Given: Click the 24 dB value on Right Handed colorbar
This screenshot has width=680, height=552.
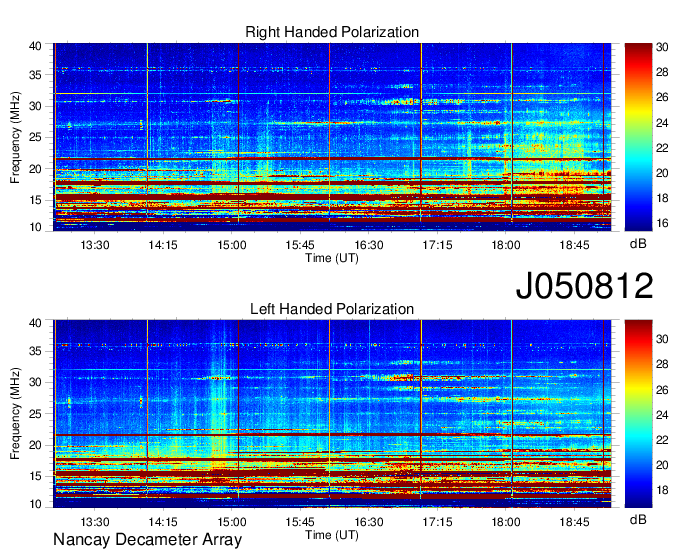Looking at the screenshot, I should coord(662,123).
